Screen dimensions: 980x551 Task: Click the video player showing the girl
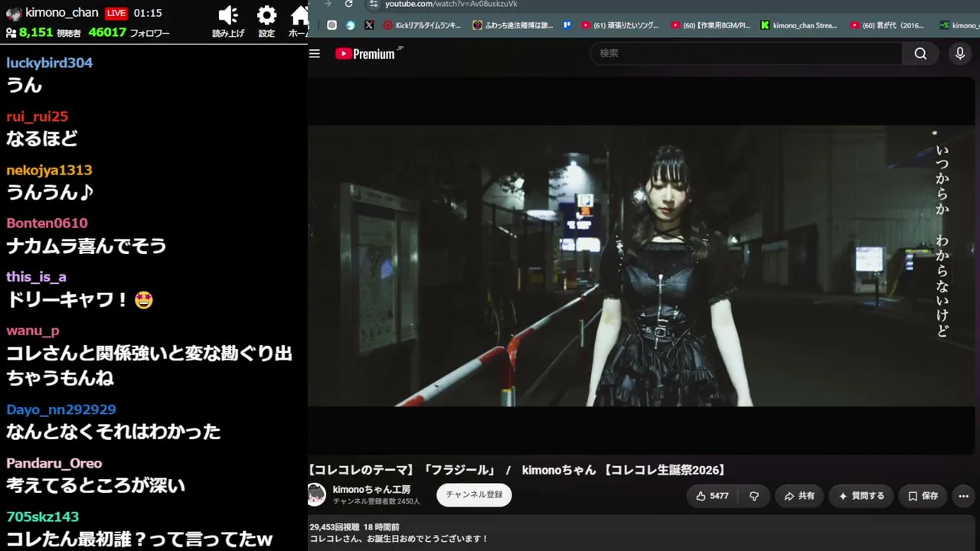[x=643, y=266]
